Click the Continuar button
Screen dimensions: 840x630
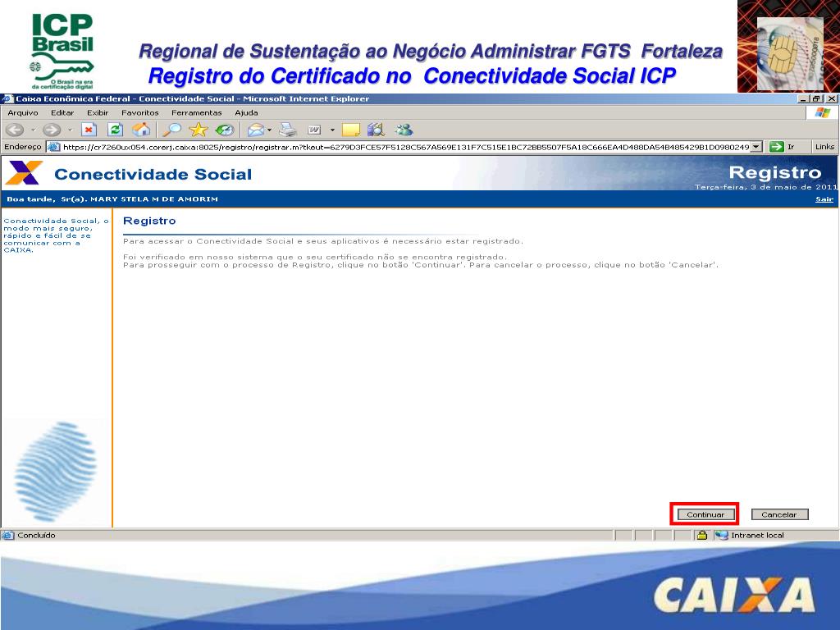click(x=705, y=514)
